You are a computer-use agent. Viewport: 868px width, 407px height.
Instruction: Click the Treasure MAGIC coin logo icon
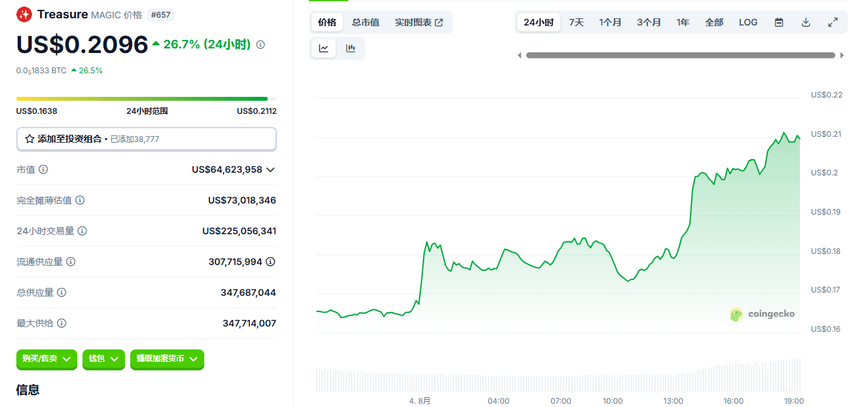tap(24, 14)
